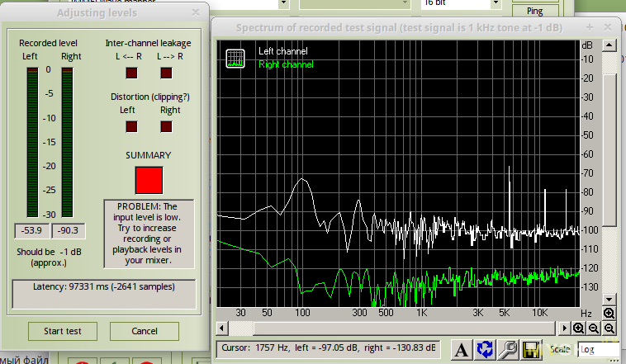
Task: Open the 16 bit dropdown arrow
Action: 496,3
